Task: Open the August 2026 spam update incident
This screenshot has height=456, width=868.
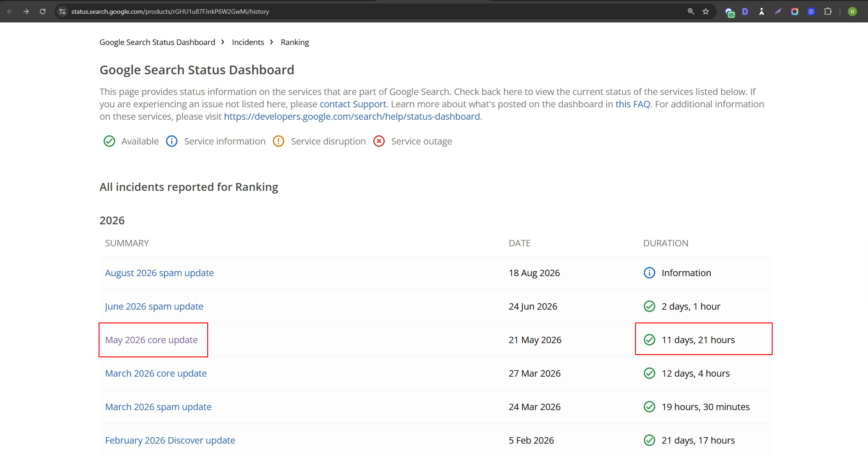Action: [x=160, y=273]
